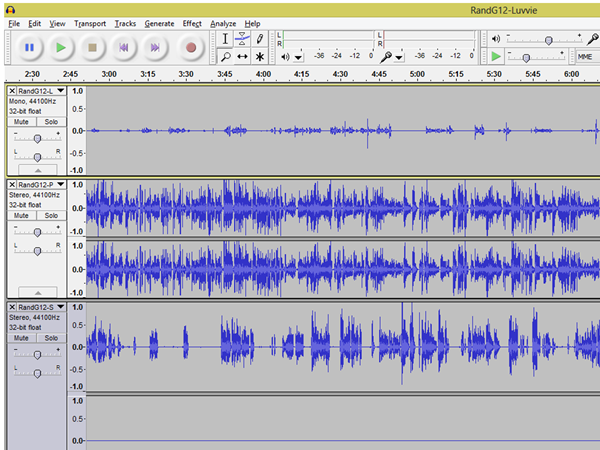Click the recording level meter bar

pos(429,39)
